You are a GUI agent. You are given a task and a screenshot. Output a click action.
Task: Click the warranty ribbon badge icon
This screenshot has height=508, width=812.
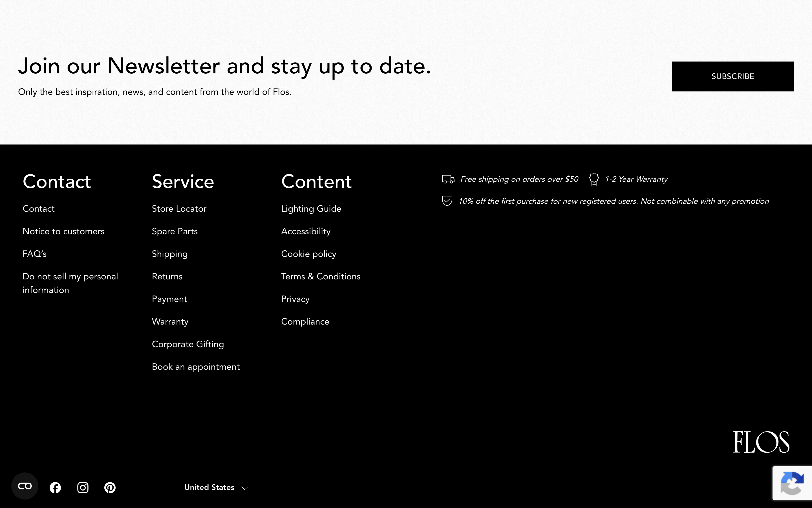pyautogui.click(x=594, y=179)
